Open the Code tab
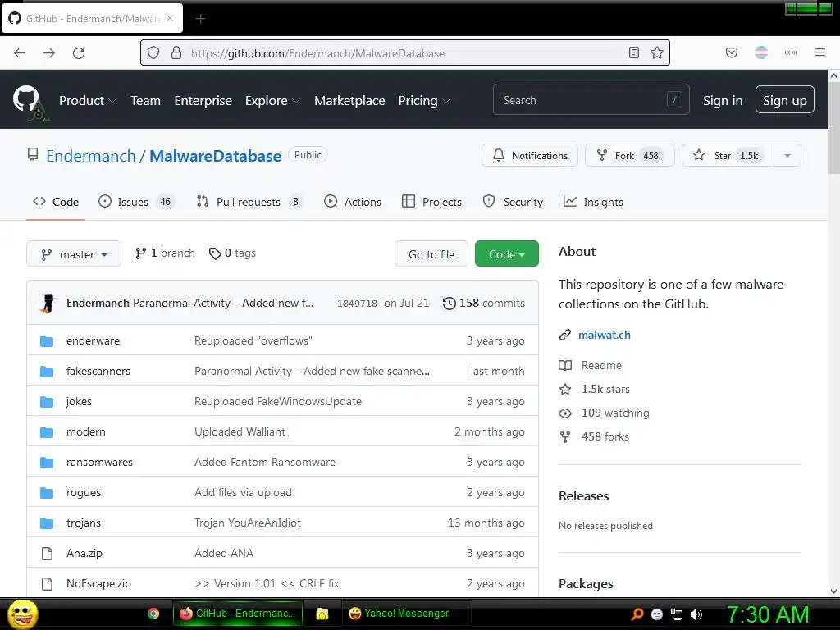 point(56,202)
